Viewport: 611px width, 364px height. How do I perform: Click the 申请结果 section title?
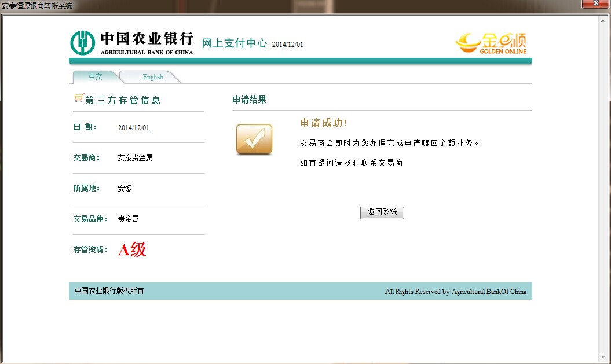tap(250, 100)
